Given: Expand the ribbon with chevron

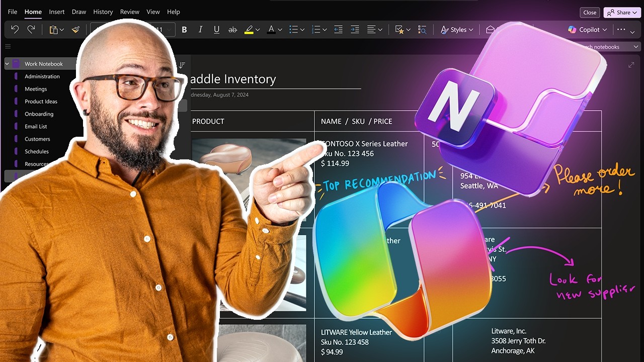Looking at the screenshot, I should pyautogui.click(x=633, y=32).
